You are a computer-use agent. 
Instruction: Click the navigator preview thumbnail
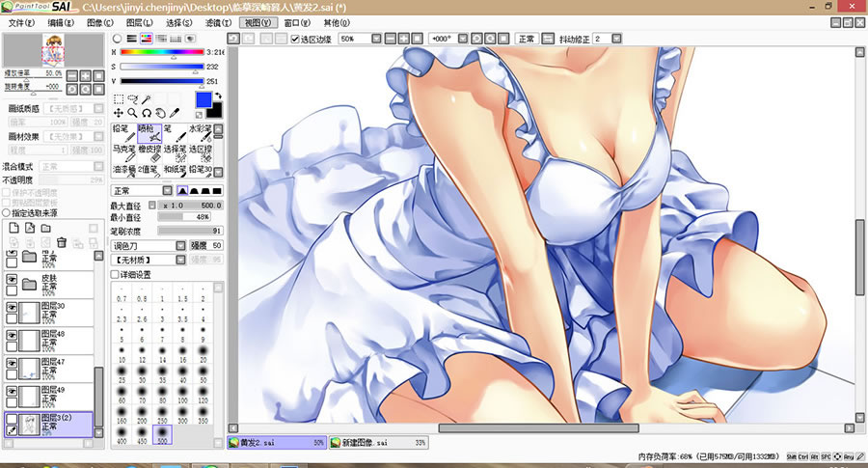click(53, 50)
